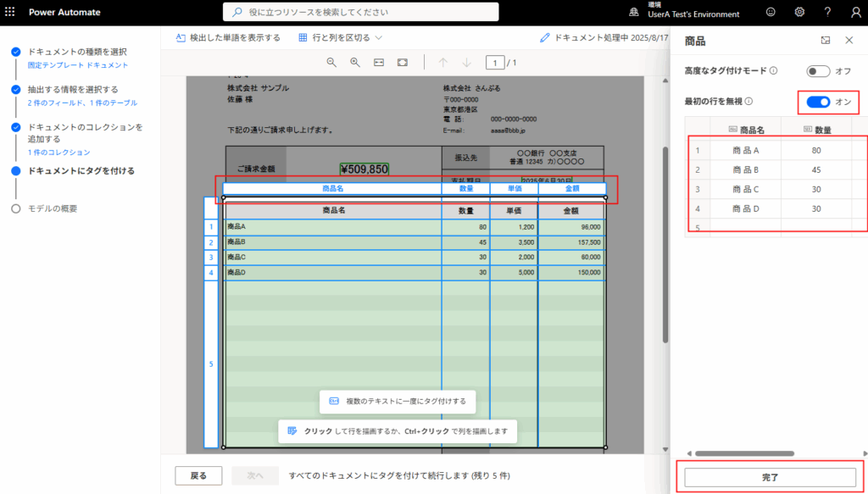Select row 2 marker on the document
The height and width of the screenshot is (494, 868).
[x=211, y=242]
